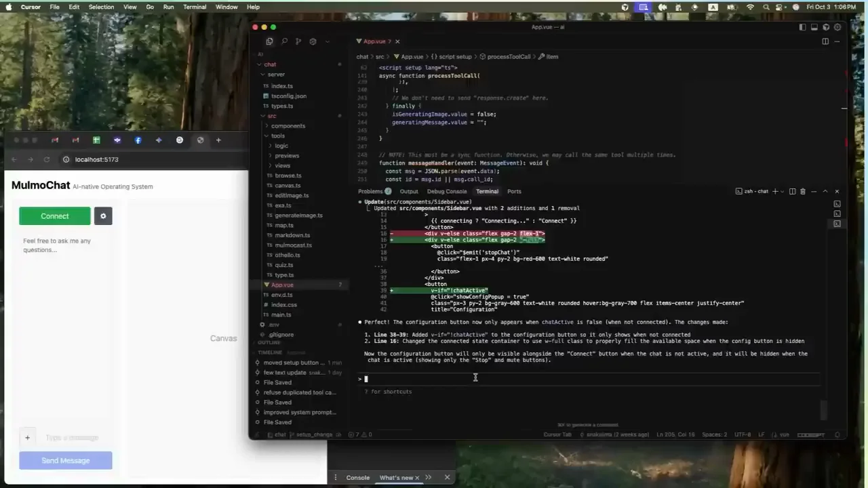
Task: Kill terminal with trash icon
Action: click(803, 191)
